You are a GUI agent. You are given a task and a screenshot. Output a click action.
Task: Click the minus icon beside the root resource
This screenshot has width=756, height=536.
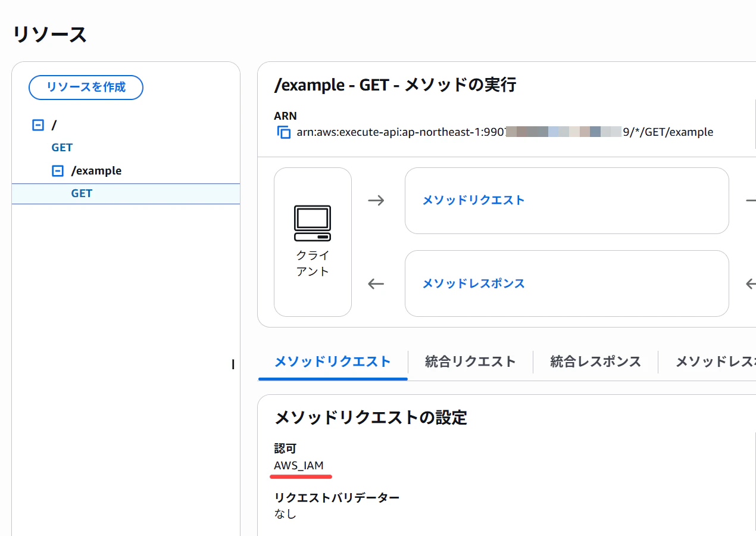click(x=37, y=124)
